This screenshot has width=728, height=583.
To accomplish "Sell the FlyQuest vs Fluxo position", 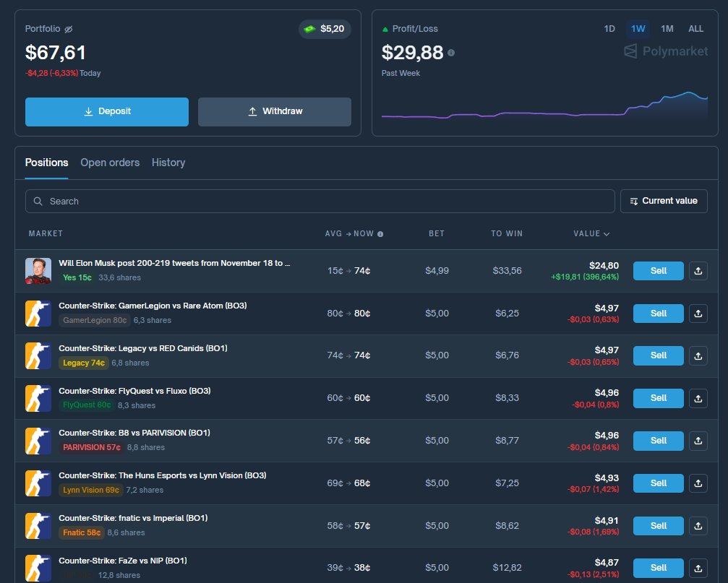I will point(658,398).
